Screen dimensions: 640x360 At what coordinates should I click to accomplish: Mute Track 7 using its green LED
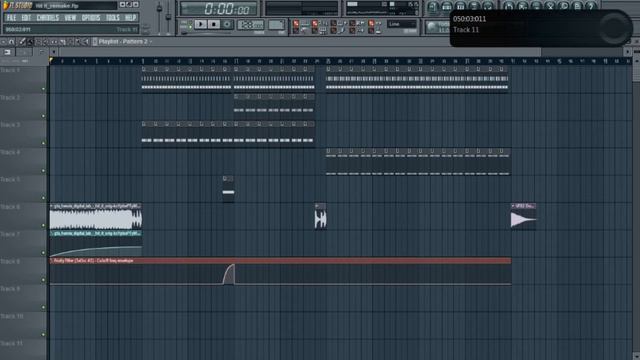[43, 253]
